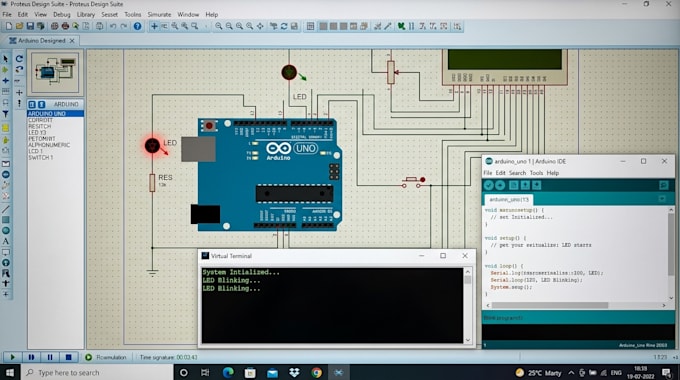Show hidden icons chevron in system tray
This screenshot has width=680, height=380.
(571, 373)
